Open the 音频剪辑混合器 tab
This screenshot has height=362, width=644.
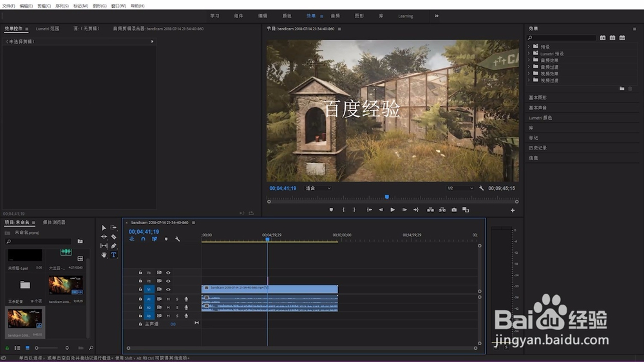point(158,29)
